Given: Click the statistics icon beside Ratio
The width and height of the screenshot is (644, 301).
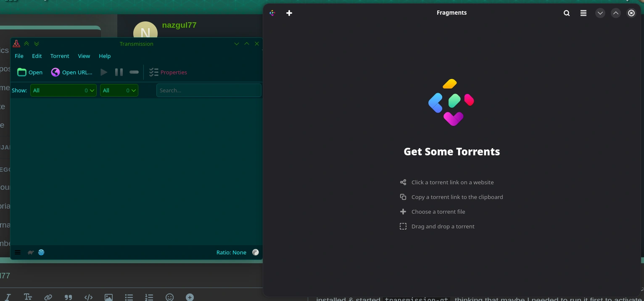Looking at the screenshot, I should [256, 252].
